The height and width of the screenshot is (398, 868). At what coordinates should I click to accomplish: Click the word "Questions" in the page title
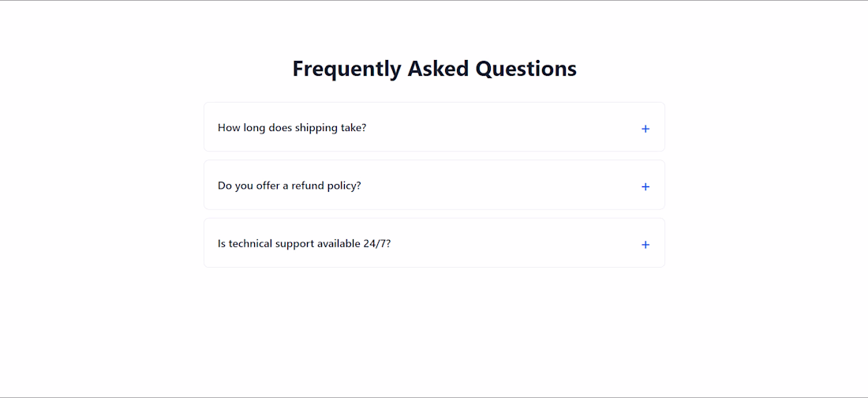526,69
